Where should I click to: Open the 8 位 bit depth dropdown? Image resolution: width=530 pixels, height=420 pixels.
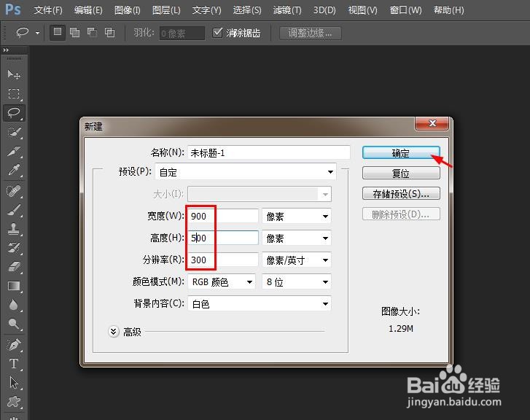point(297,281)
